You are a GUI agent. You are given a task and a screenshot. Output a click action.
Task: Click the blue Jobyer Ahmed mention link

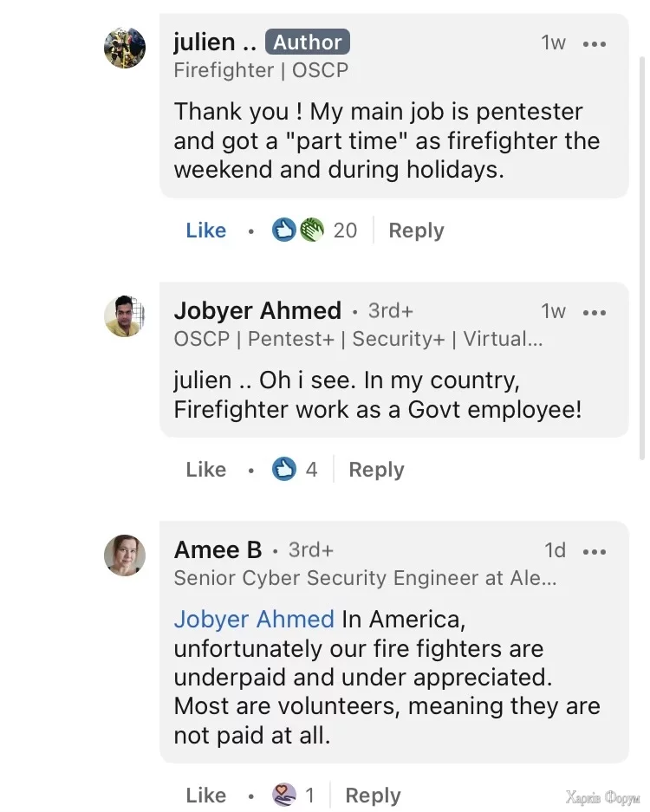(254, 620)
